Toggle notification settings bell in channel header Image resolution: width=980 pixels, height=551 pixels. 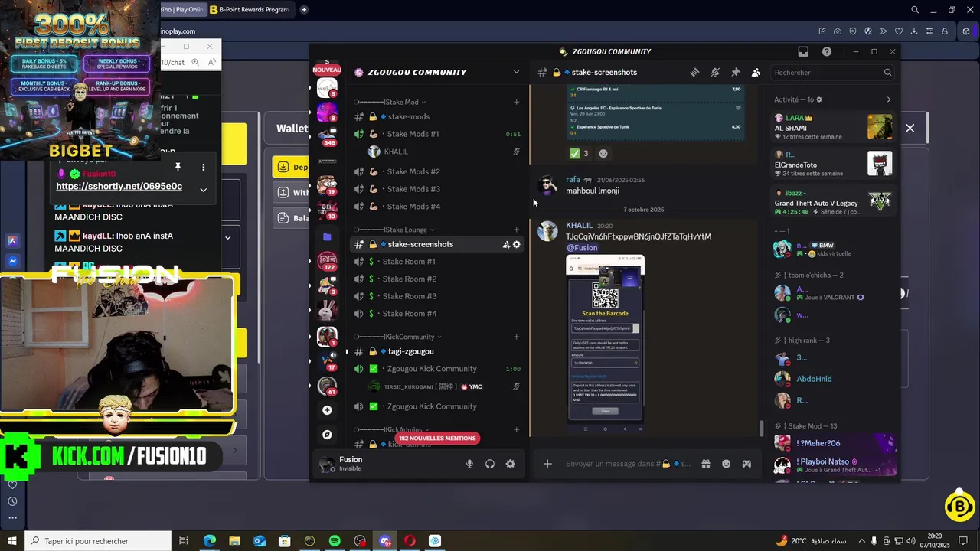715,73
